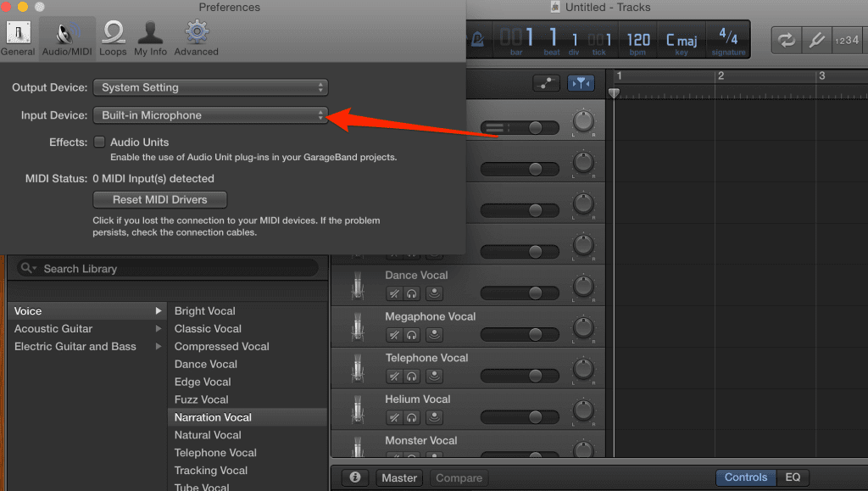Screen dimensions: 868x491
Task: Click the metronome display mode icon in LCD
Action: tap(477, 39)
